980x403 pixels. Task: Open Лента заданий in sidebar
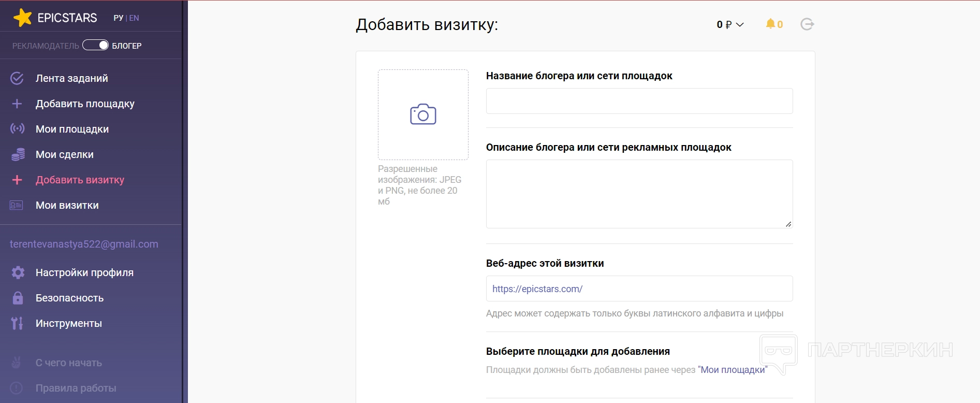point(72,78)
